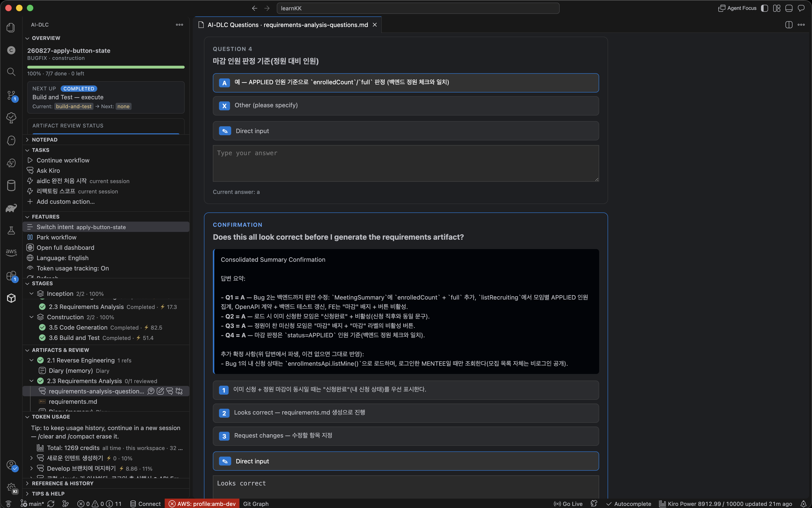The height and width of the screenshot is (508, 812).
Task: Click Agent Focus button
Action: tap(737, 8)
